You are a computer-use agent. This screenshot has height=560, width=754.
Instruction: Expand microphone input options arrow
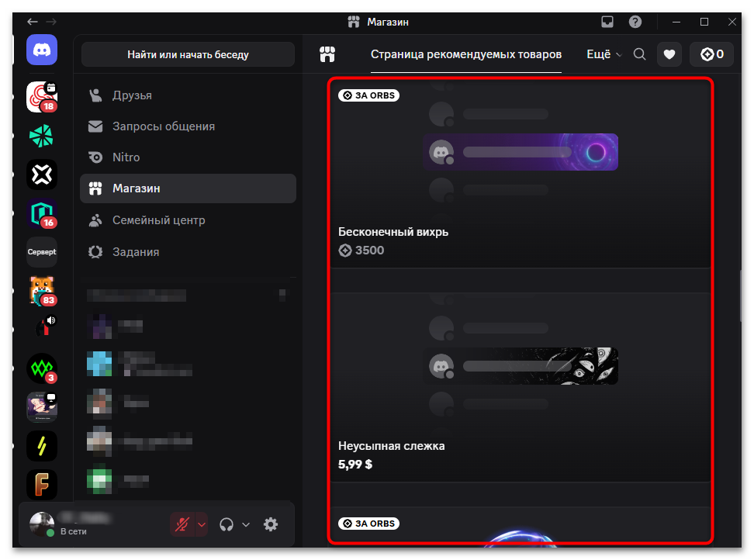click(202, 524)
